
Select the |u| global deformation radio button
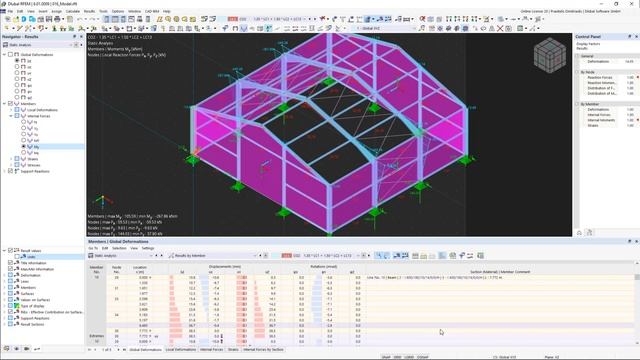point(17,60)
